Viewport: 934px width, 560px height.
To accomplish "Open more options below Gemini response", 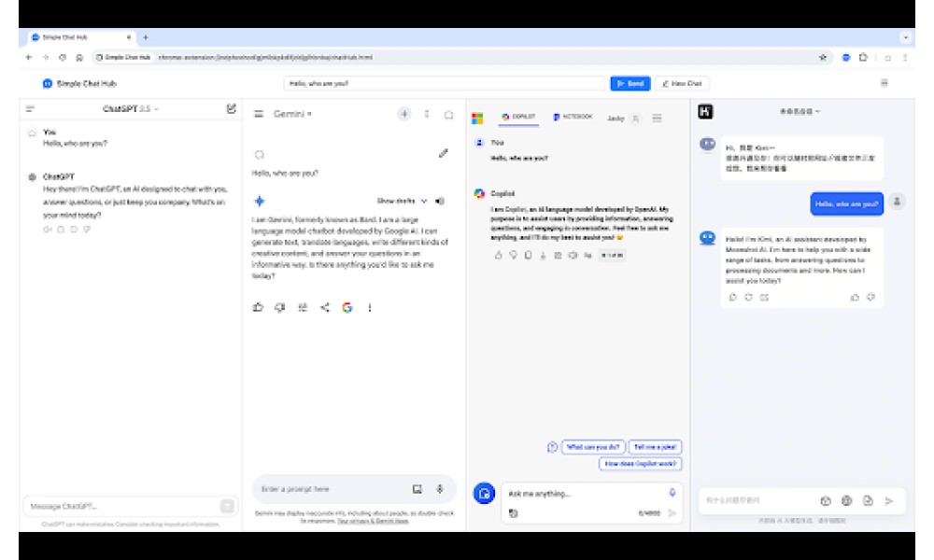I will tap(369, 307).
